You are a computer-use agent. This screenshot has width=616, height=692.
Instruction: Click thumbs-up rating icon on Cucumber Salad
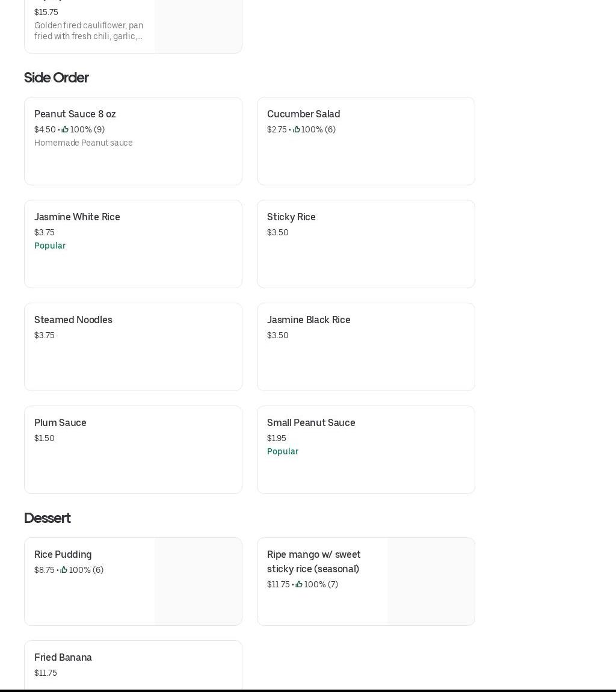(x=296, y=129)
